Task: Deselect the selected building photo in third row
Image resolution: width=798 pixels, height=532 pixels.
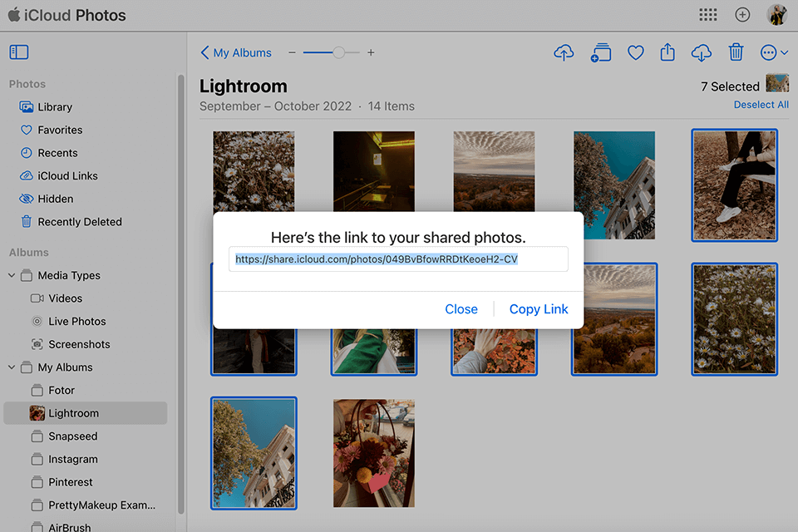Action: [x=254, y=453]
